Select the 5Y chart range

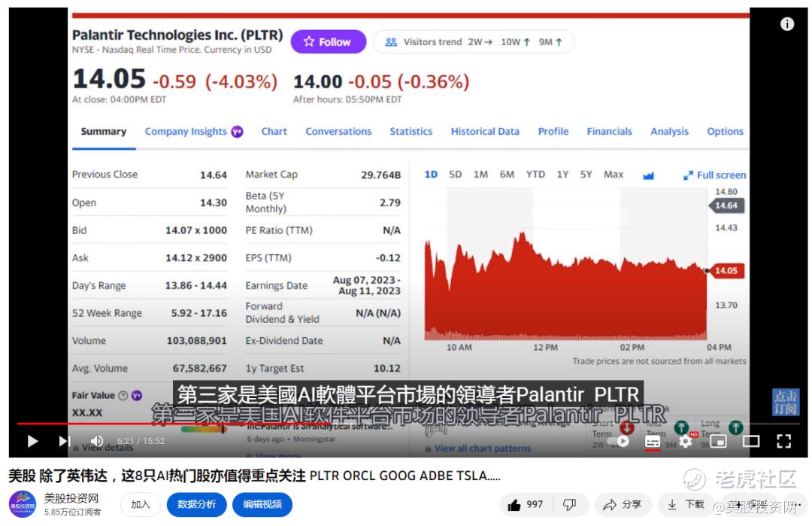[586, 175]
